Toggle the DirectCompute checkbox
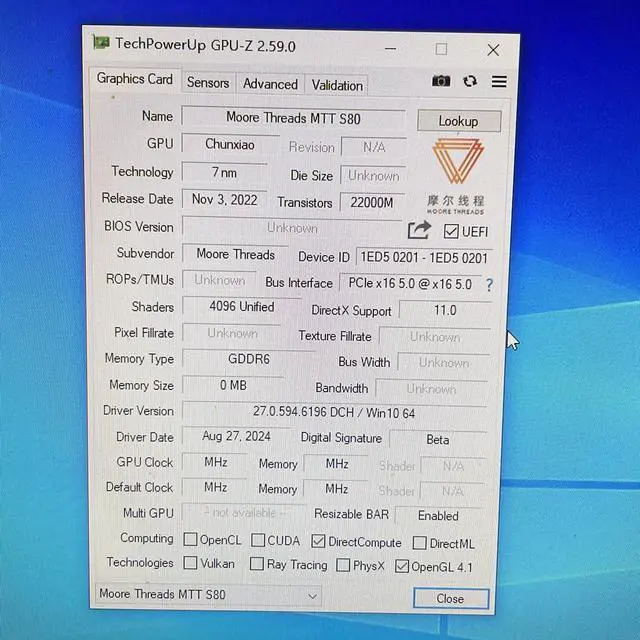640x640 pixels. point(318,541)
